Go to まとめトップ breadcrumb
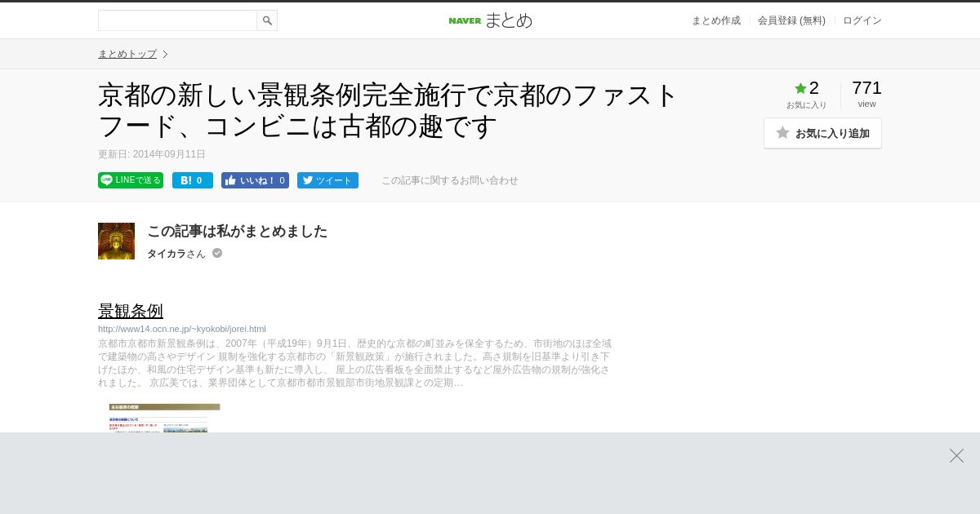 pos(127,54)
